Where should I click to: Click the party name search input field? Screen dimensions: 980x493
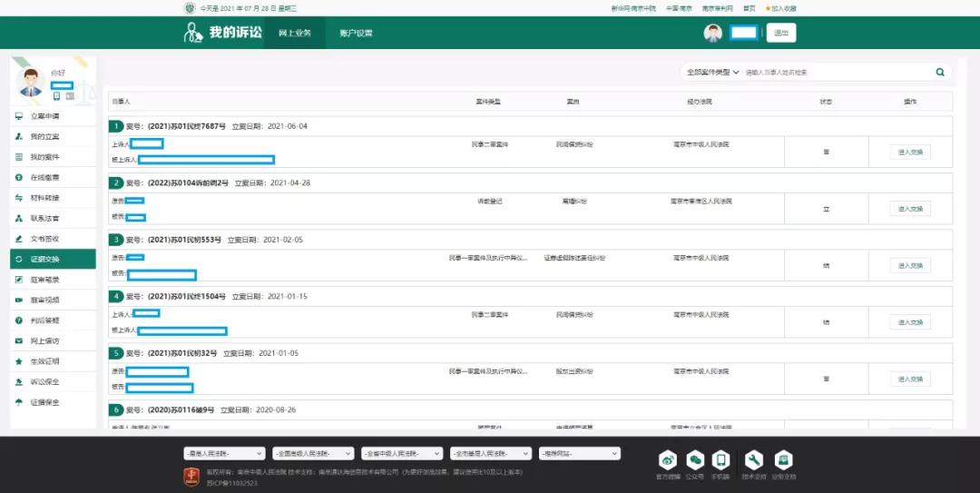[838, 72]
